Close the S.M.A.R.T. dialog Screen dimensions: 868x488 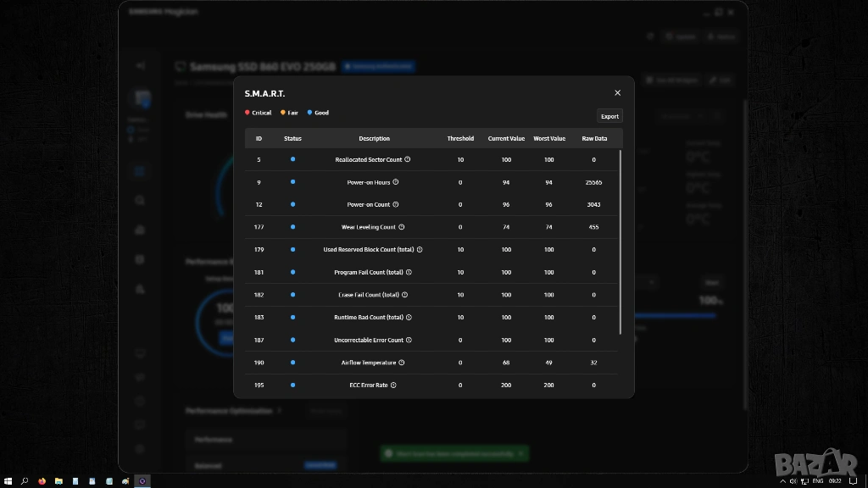click(617, 93)
